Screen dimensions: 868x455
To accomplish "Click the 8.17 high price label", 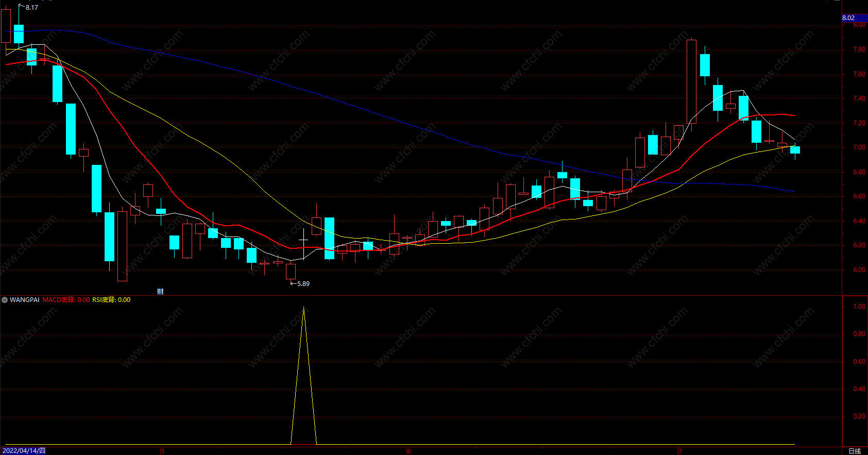I will (x=32, y=8).
